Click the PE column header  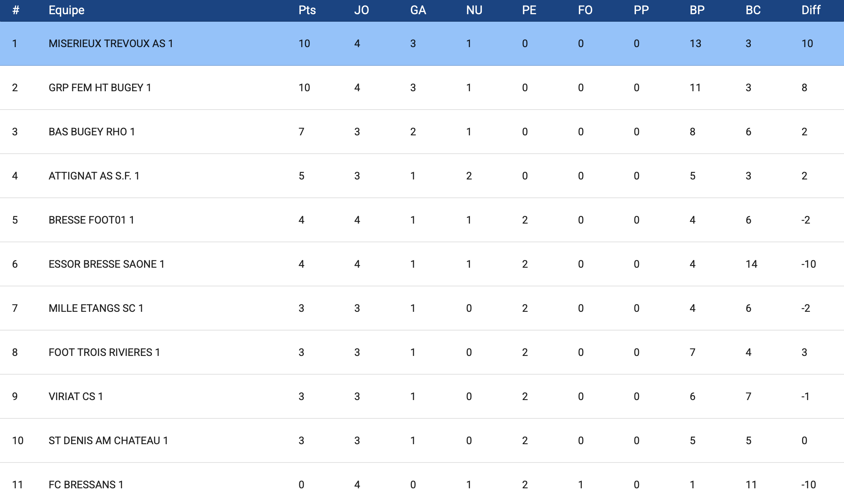tap(529, 10)
